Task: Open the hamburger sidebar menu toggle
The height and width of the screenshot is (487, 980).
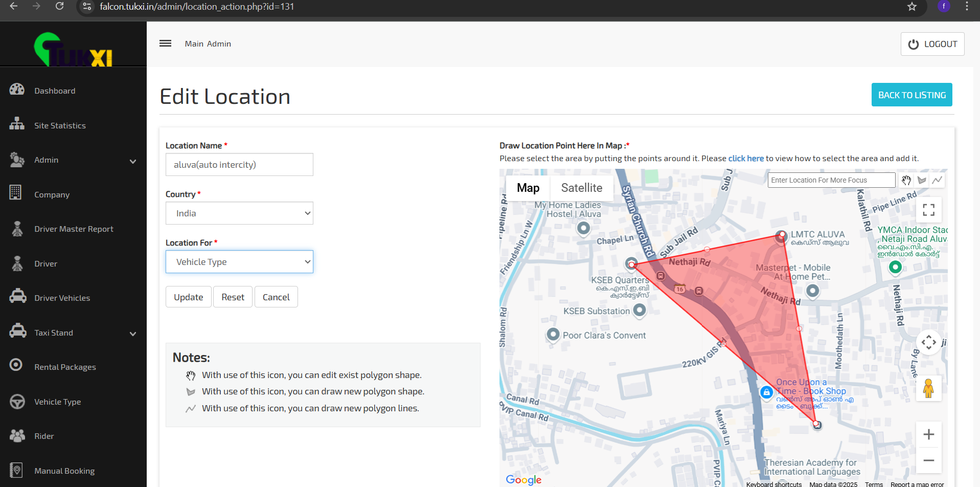Action: click(165, 43)
